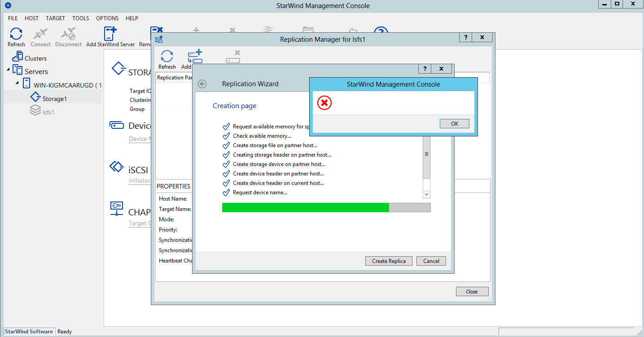This screenshot has height=337, width=644.
Task: Click the CHAP section icon
Action: (x=117, y=208)
